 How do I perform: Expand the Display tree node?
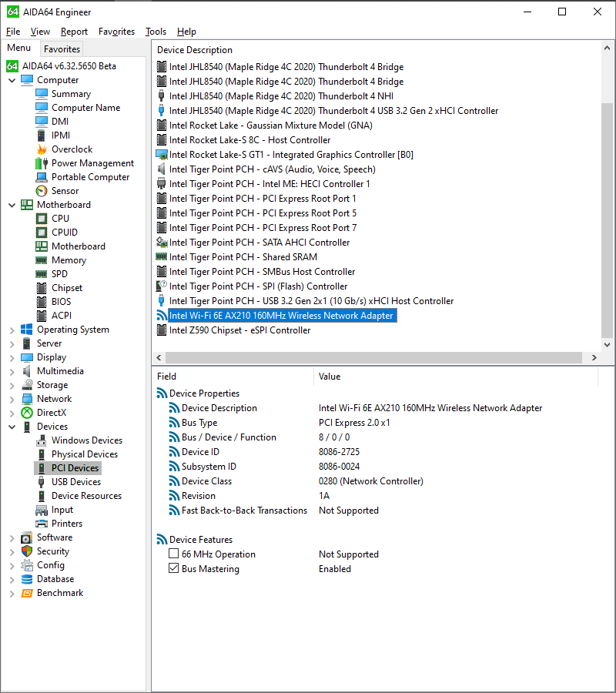pyautogui.click(x=12, y=357)
